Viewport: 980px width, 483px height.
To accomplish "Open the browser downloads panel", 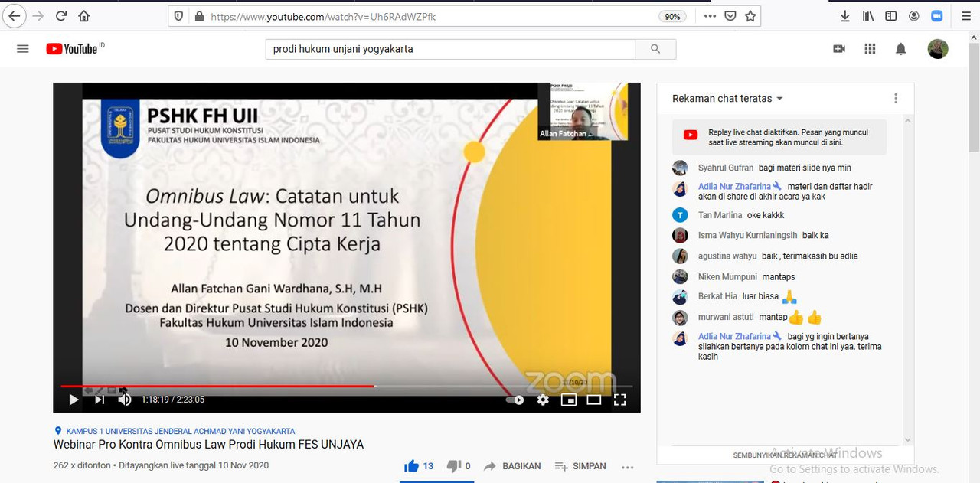I will [x=845, y=16].
